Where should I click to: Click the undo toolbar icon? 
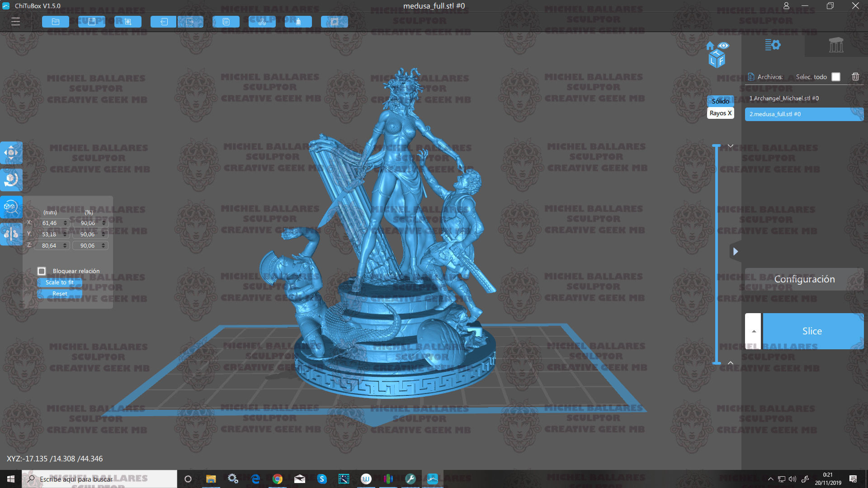tap(164, 22)
